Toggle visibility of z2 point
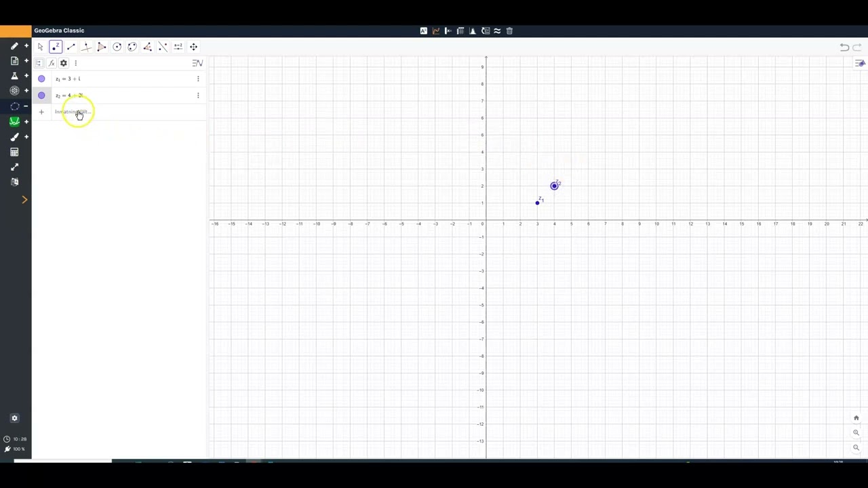The width and height of the screenshot is (868, 488). coord(41,96)
